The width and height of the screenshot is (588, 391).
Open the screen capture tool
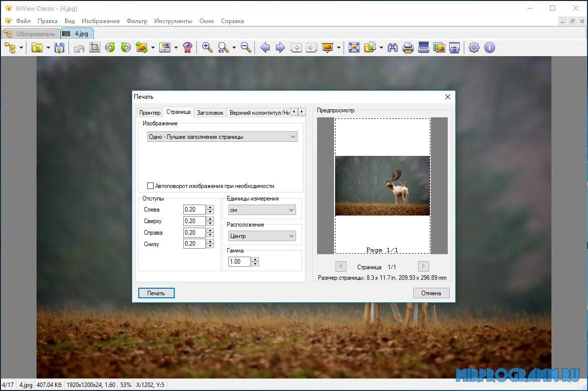pos(454,47)
